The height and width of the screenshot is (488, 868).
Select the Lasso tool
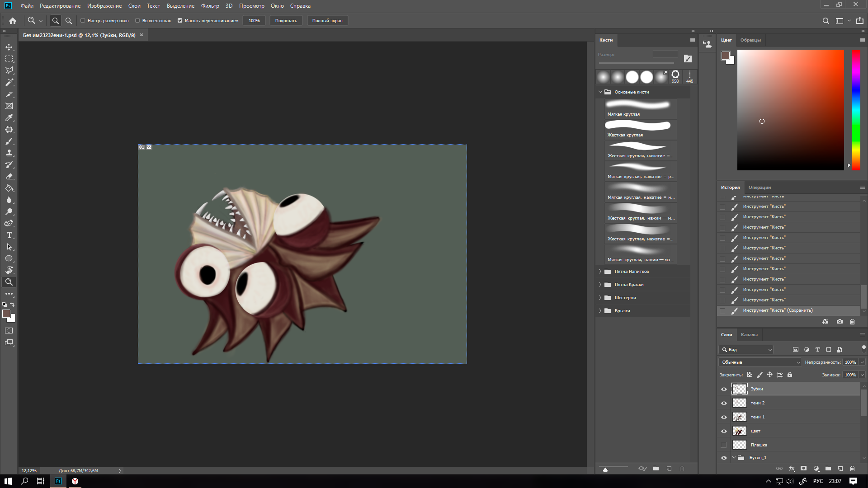pyautogui.click(x=9, y=70)
